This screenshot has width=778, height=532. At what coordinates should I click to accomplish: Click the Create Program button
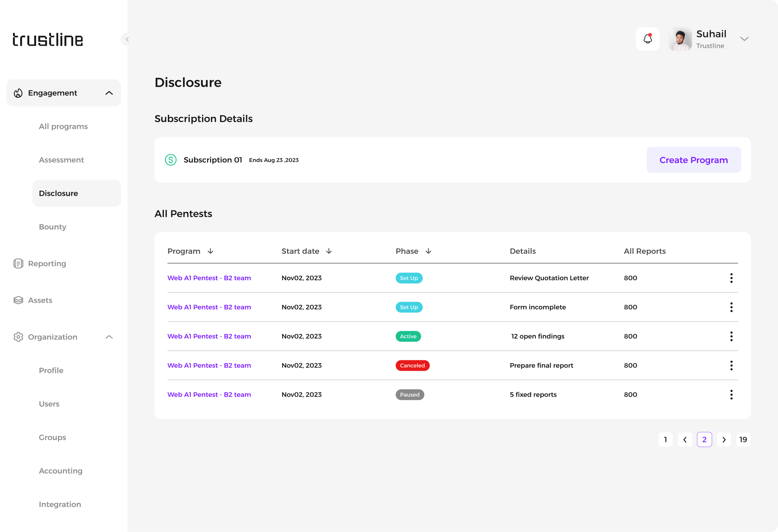point(693,160)
